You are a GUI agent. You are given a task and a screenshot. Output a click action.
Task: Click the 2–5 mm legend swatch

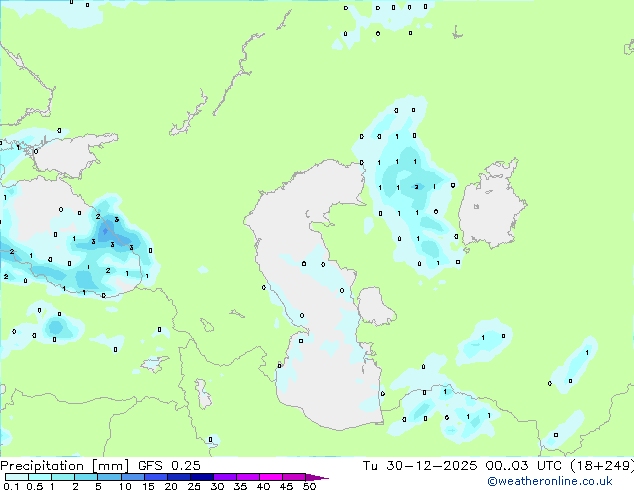click(x=86, y=477)
